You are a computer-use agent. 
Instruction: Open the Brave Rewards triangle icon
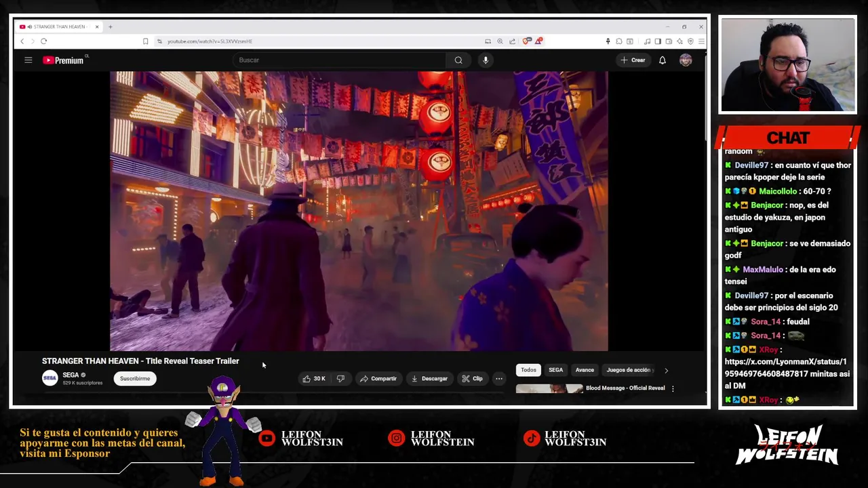click(538, 41)
